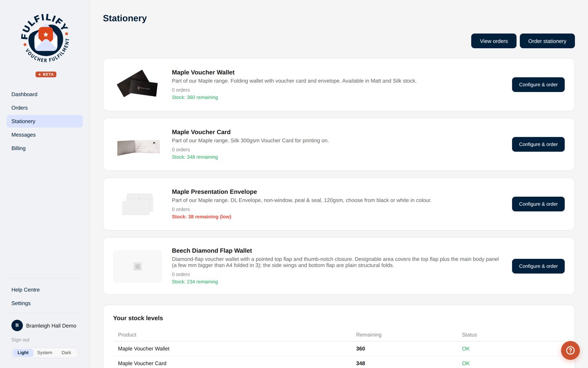Image resolution: width=588 pixels, height=368 pixels.
Task: Click Bramleigh Hall Demo account name
Action: tap(51, 325)
